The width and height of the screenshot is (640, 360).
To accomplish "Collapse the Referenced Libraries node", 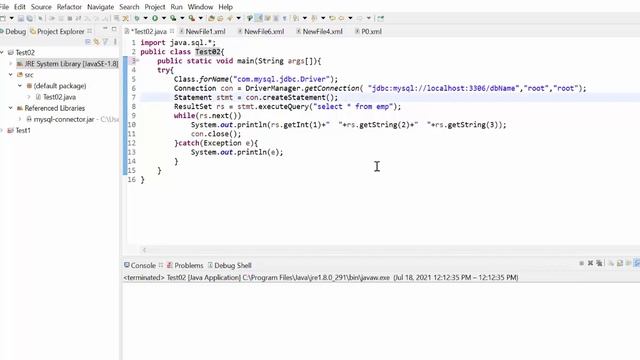I will click(11, 108).
